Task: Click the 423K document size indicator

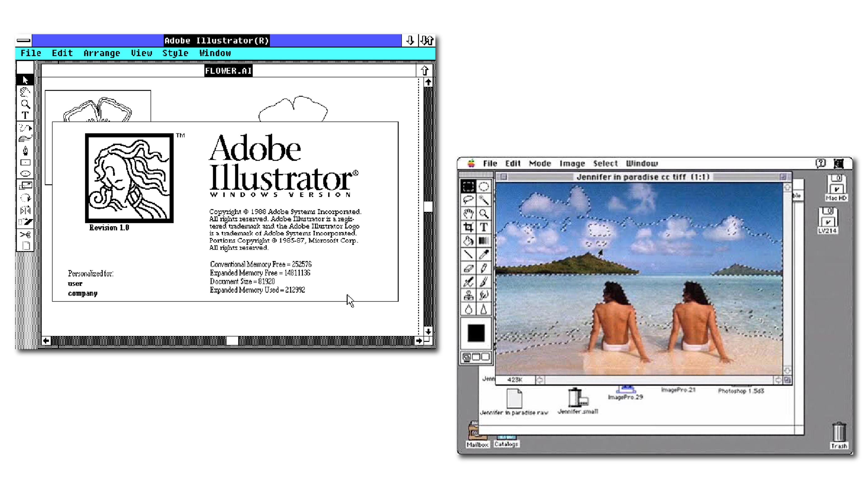Action: 515,380
